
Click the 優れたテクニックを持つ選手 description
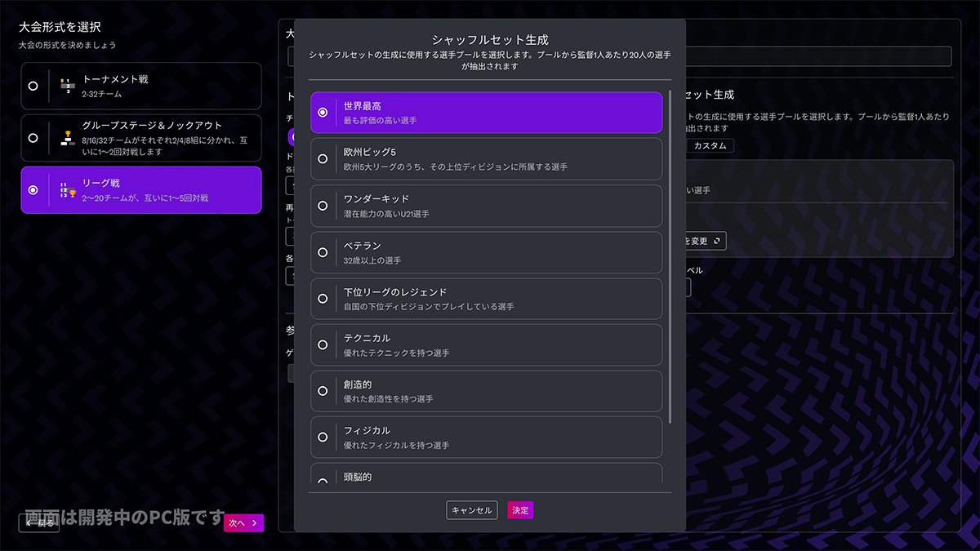point(396,353)
